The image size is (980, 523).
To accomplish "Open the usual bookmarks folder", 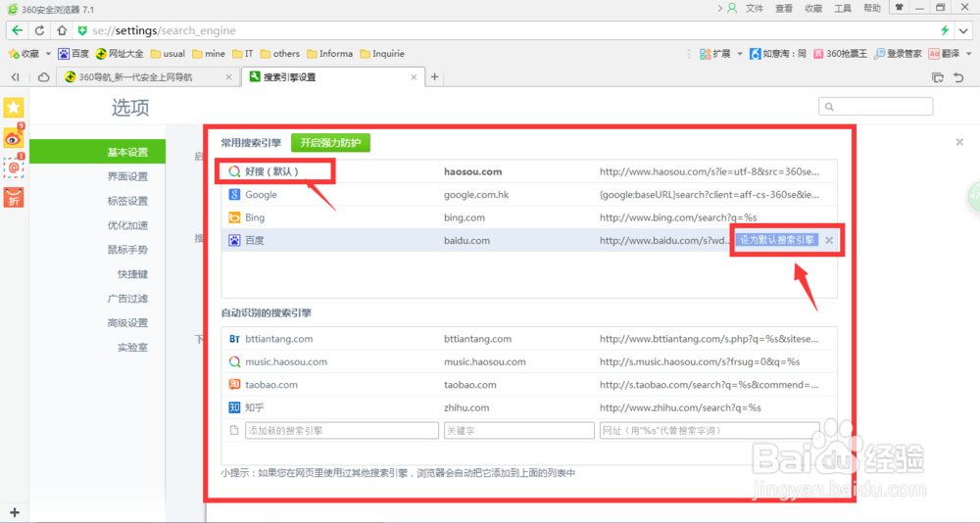I will point(168,54).
